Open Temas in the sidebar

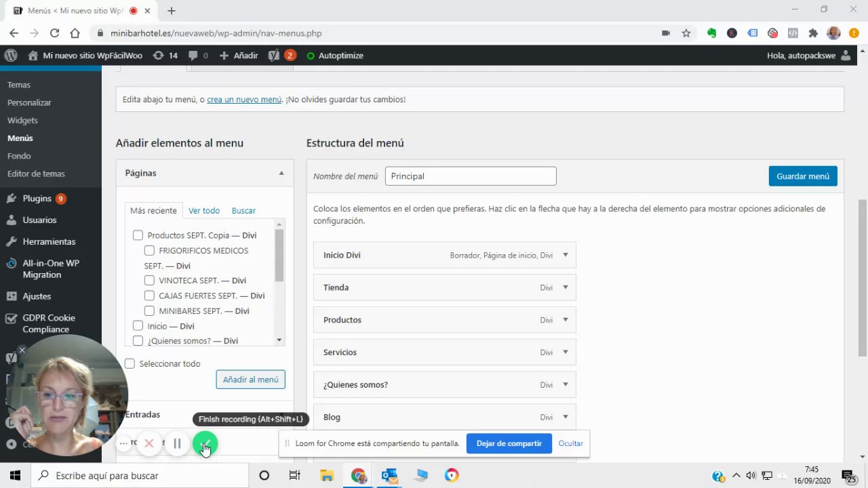point(19,85)
